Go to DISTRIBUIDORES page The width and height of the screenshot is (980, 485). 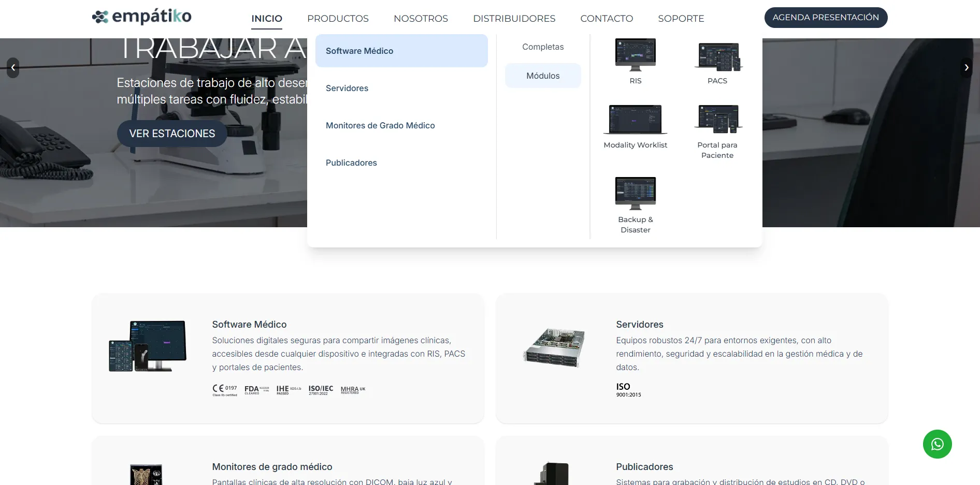coord(514,19)
